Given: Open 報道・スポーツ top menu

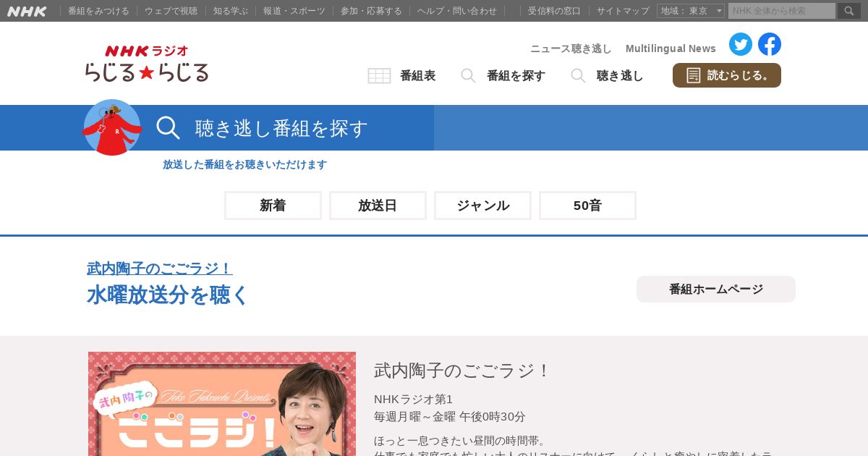Looking at the screenshot, I should (x=294, y=11).
